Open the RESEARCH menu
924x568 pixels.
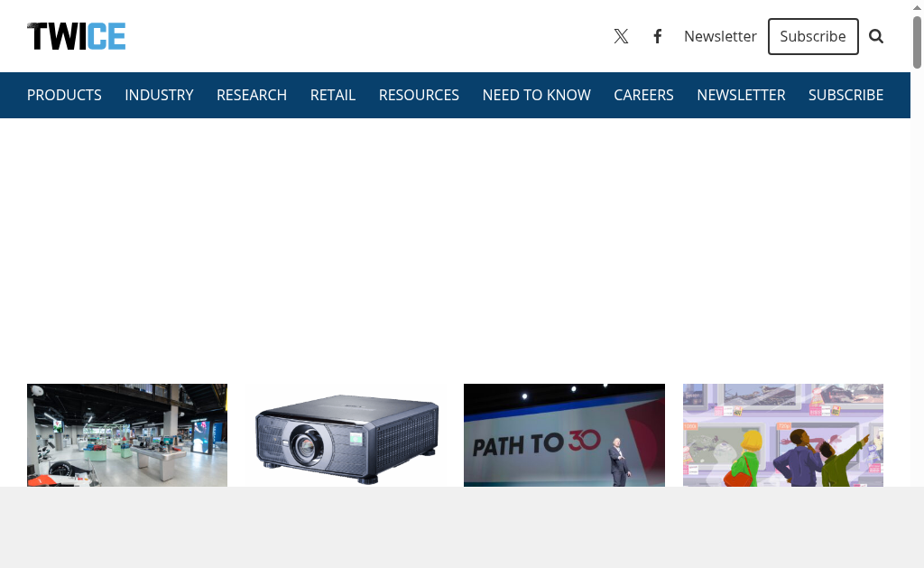tap(252, 95)
